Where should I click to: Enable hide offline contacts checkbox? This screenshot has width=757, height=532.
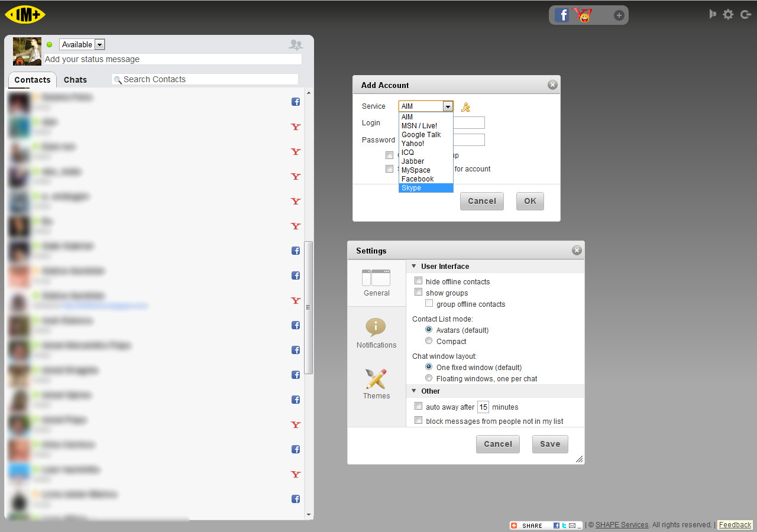click(419, 281)
